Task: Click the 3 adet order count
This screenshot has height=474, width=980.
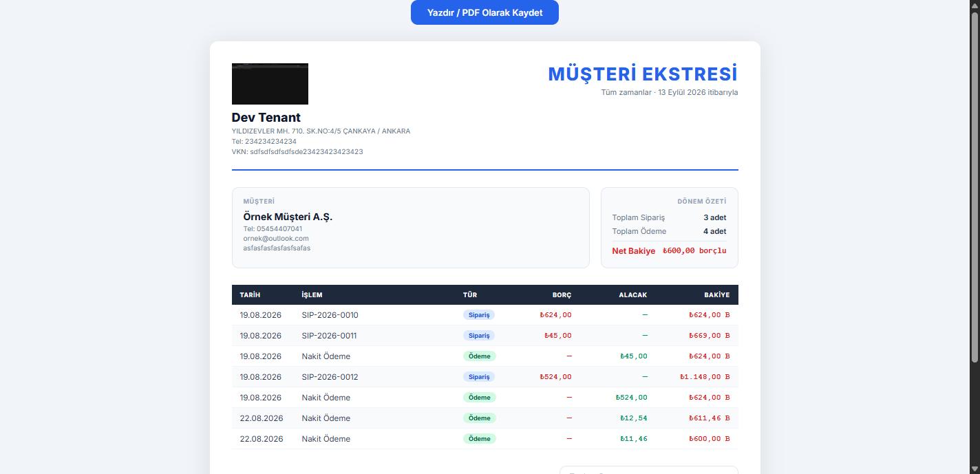Action: pyautogui.click(x=715, y=217)
